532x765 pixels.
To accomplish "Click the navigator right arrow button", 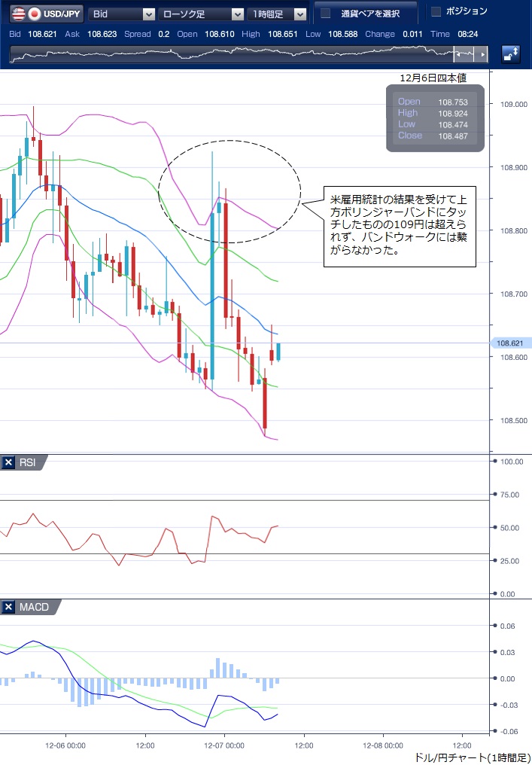I will pos(484,54).
